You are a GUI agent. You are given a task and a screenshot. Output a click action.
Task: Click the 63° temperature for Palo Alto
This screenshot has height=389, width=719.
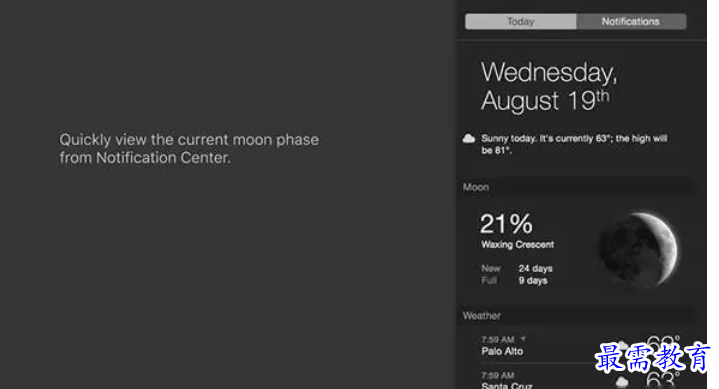point(663,343)
